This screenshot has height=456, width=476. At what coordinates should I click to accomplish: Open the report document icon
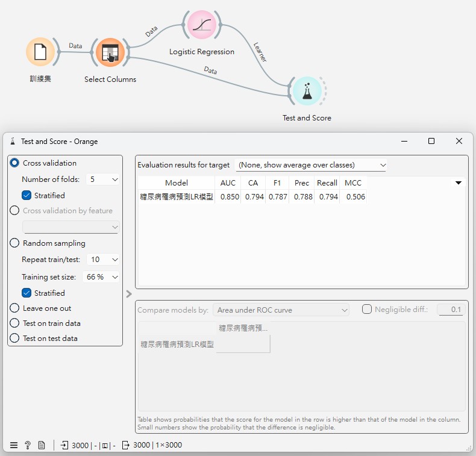pyautogui.click(x=42, y=445)
